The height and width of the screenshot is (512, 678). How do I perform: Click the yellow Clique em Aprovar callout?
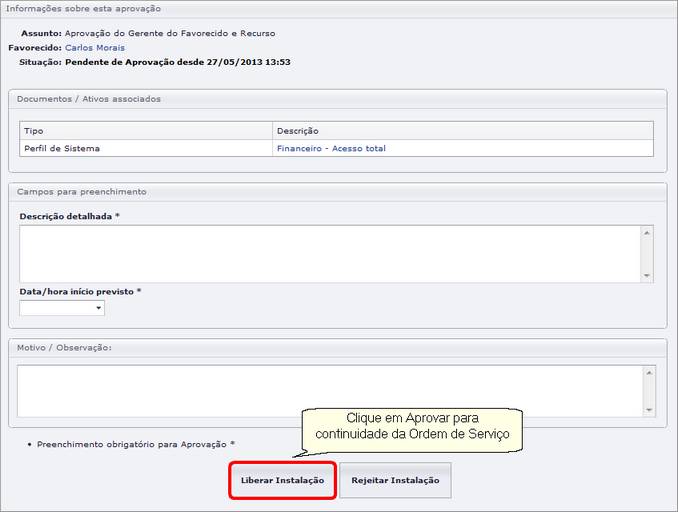coord(414,425)
